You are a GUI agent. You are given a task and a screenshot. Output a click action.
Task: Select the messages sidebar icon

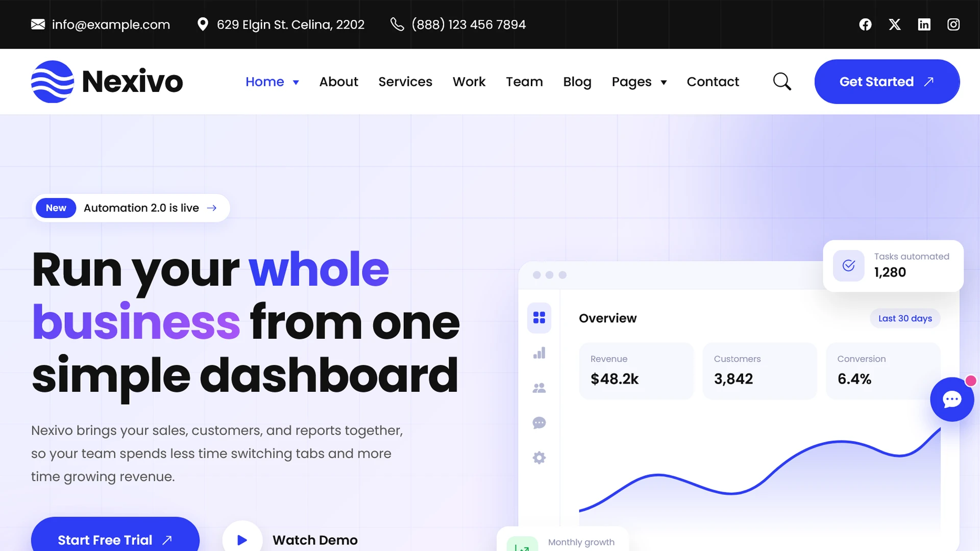539,423
